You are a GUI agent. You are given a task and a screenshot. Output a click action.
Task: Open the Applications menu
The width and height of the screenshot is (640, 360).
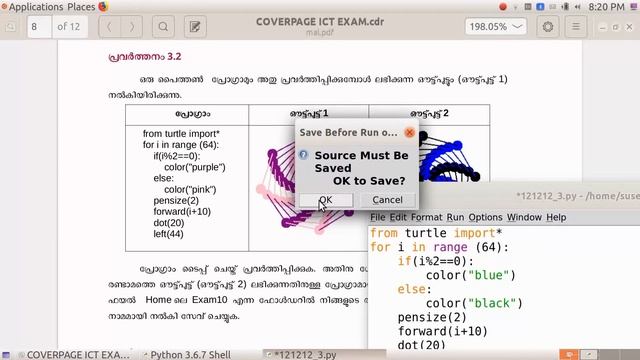pyautogui.click(x=36, y=7)
